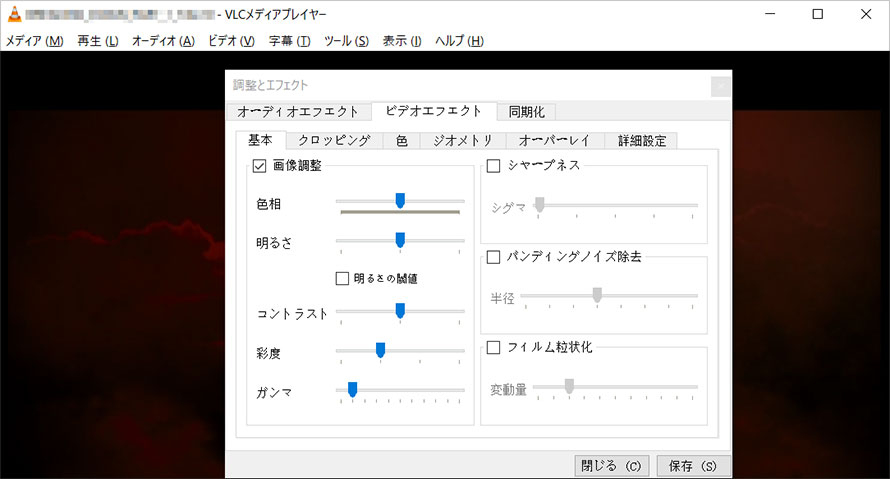Click the 閉じる (C) button
Image resolution: width=890 pixels, height=479 pixels.
(x=611, y=466)
